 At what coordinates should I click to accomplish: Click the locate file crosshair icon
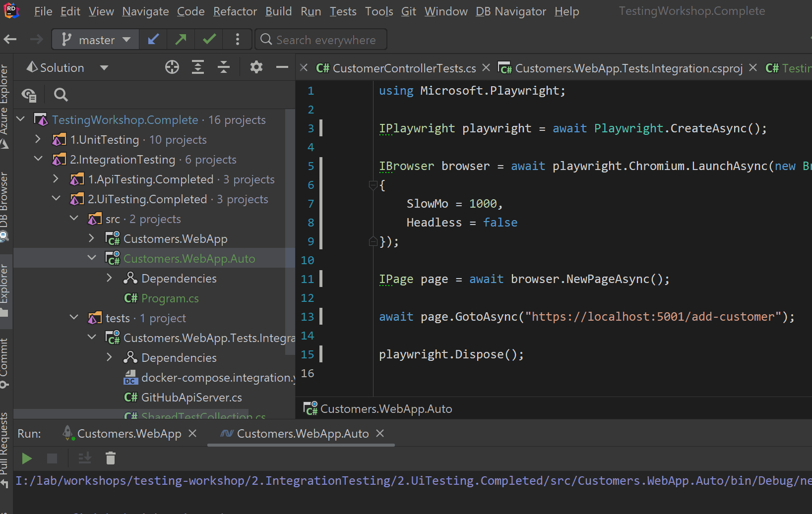pyautogui.click(x=172, y=67)
